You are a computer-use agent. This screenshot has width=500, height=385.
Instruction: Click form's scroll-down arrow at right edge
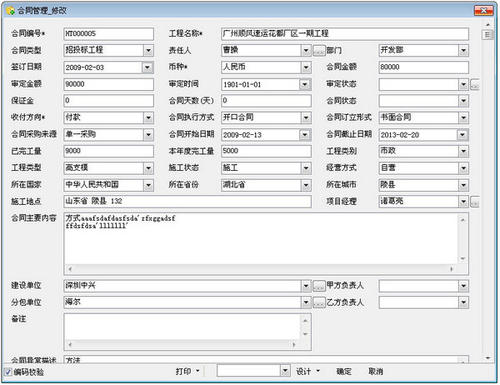point(488,358)
